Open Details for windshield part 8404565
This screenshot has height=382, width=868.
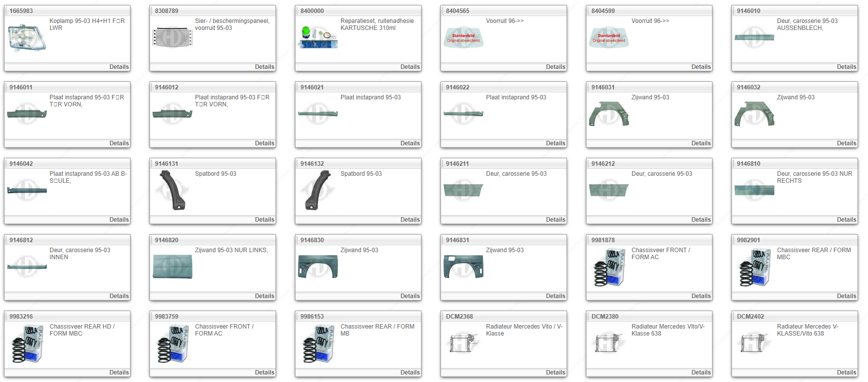(555, 67)
